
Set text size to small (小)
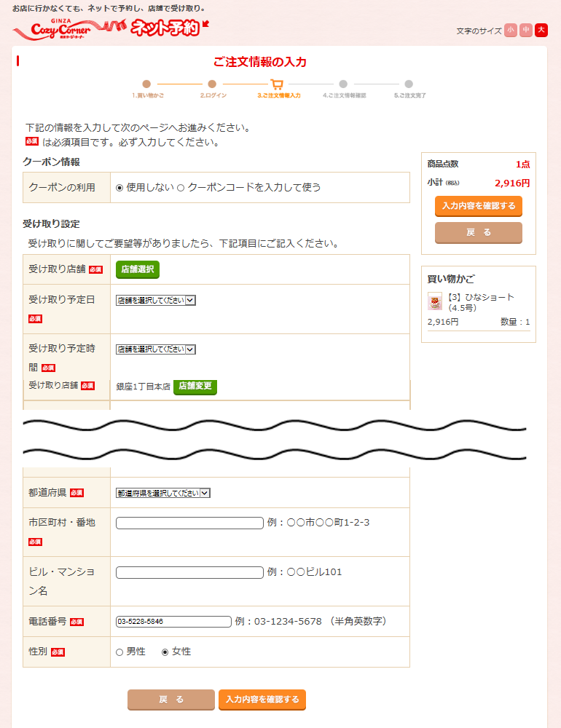(x=510, y=30)
